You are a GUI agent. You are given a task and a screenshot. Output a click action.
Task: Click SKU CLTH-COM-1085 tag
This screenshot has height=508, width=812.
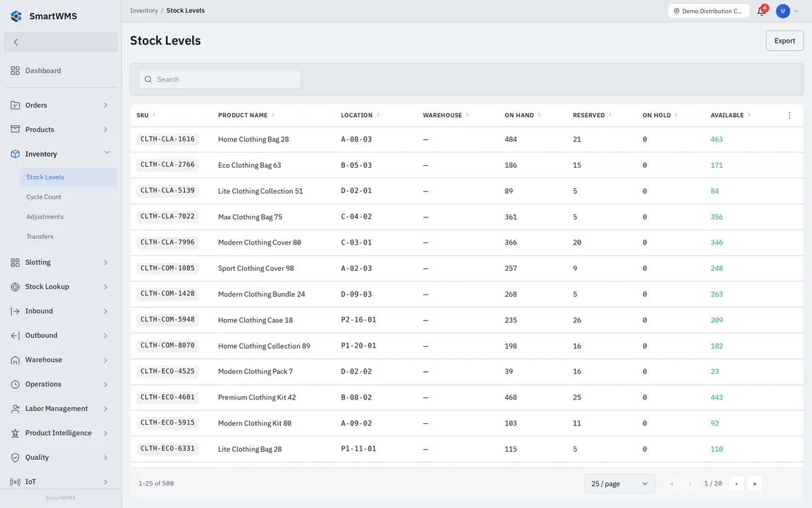click(168, 268)
